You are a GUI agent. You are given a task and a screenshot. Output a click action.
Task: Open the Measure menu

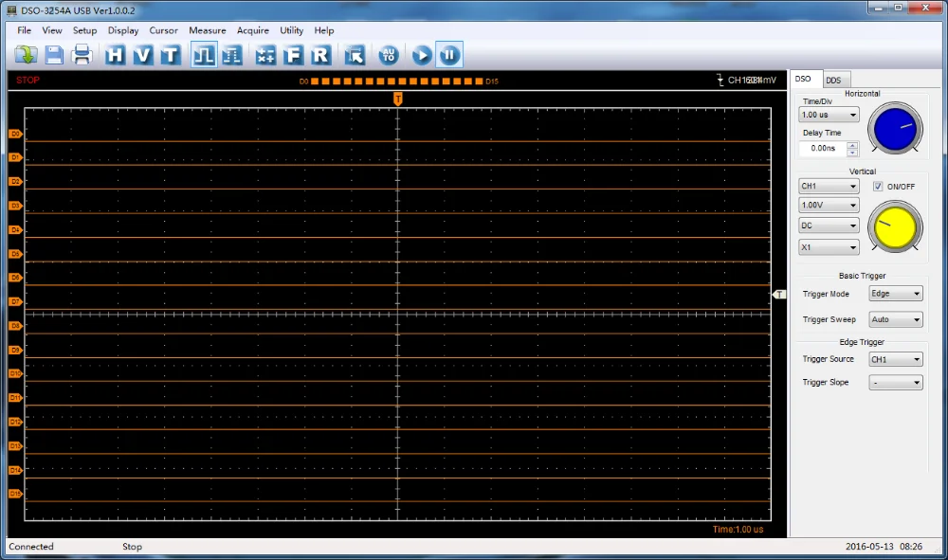point(208,30)
